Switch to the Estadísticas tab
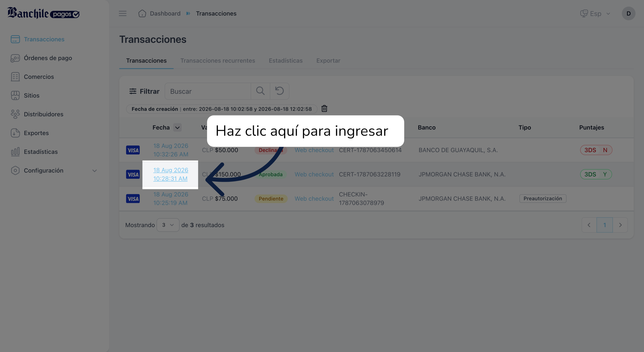The image size is (644, 352). 286,60
